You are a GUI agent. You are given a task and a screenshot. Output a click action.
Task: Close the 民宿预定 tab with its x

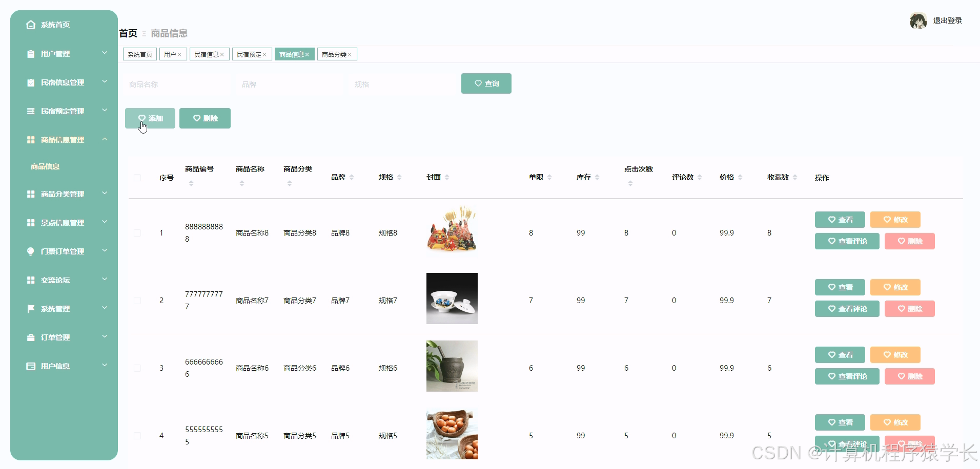click(264, 54)
